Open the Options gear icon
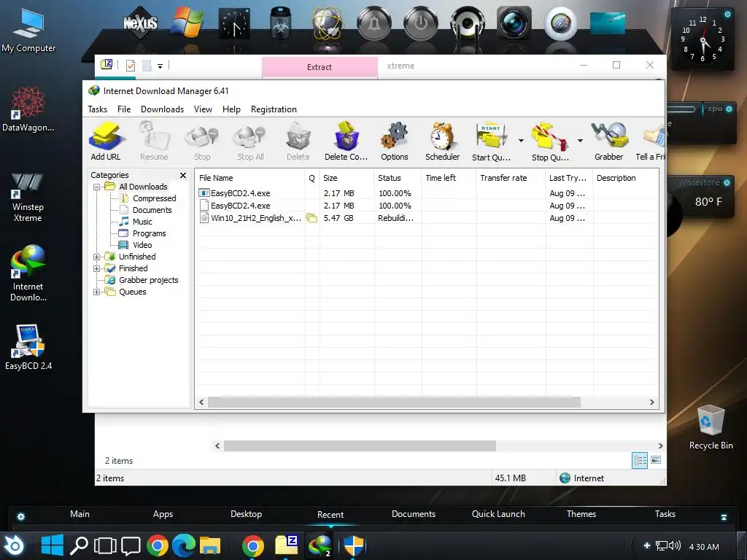 coord(395,141)
